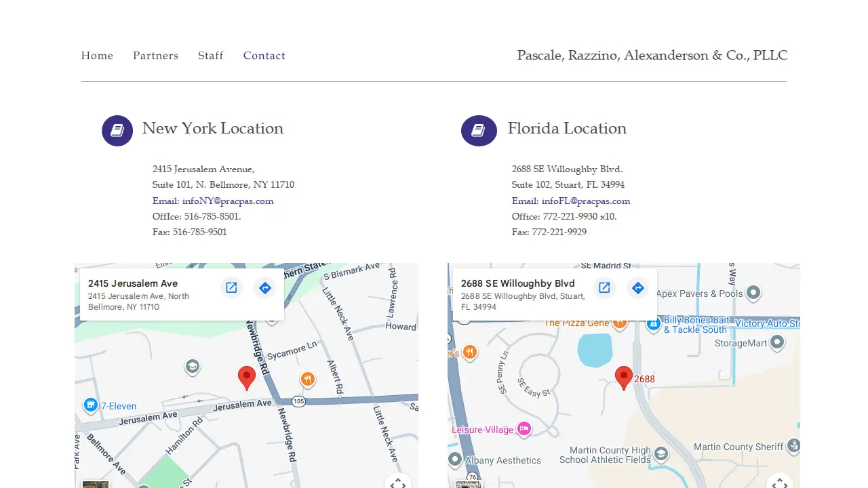Click the "2415 Jerusalem Ave" map card title

point(133,283)
